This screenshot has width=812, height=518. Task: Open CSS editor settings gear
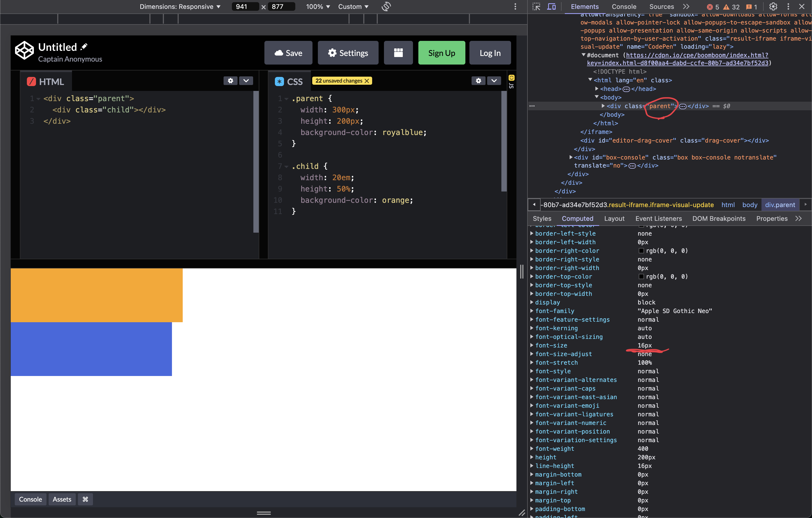478,81
